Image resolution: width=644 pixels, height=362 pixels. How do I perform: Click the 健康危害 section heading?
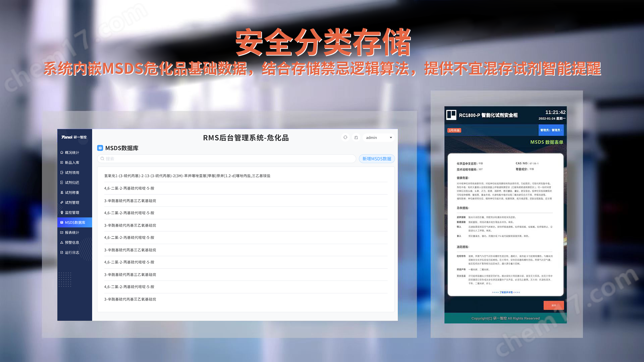[x=463, y=178]
